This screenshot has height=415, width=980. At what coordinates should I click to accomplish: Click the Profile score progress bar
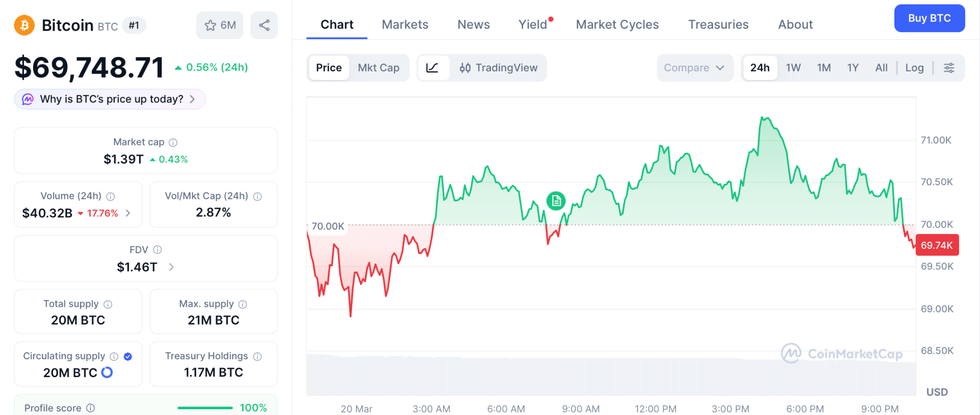[x=205, y=408]
